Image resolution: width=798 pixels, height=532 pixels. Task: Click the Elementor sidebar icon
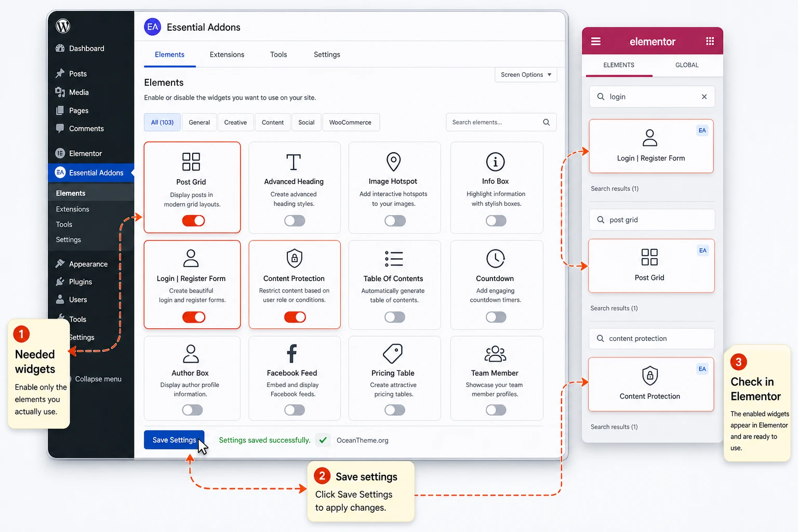tap(60, 153)
